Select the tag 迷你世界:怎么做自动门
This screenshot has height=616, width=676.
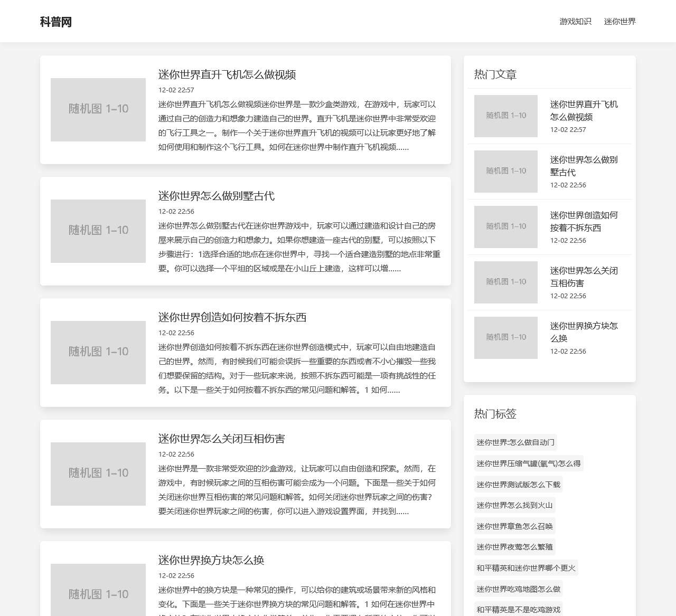515,442
